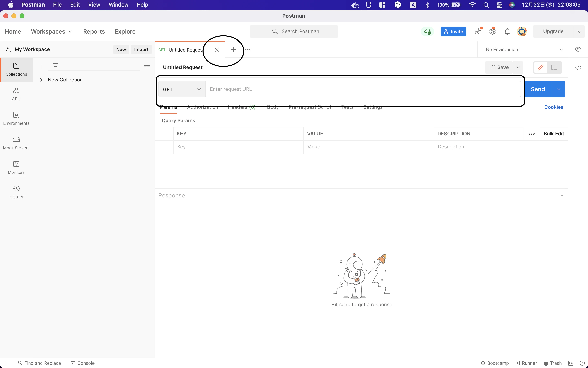Open the HTTP method GET dropdown
Image resolution: width=588 pixels, height=368 pixels.
point(182,89)
